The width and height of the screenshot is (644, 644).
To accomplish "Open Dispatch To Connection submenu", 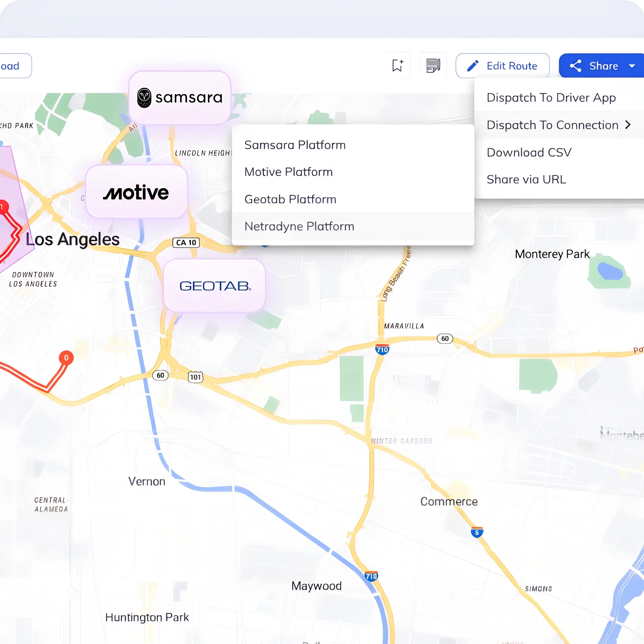I will pyautogui.click(x=559, y=125).
